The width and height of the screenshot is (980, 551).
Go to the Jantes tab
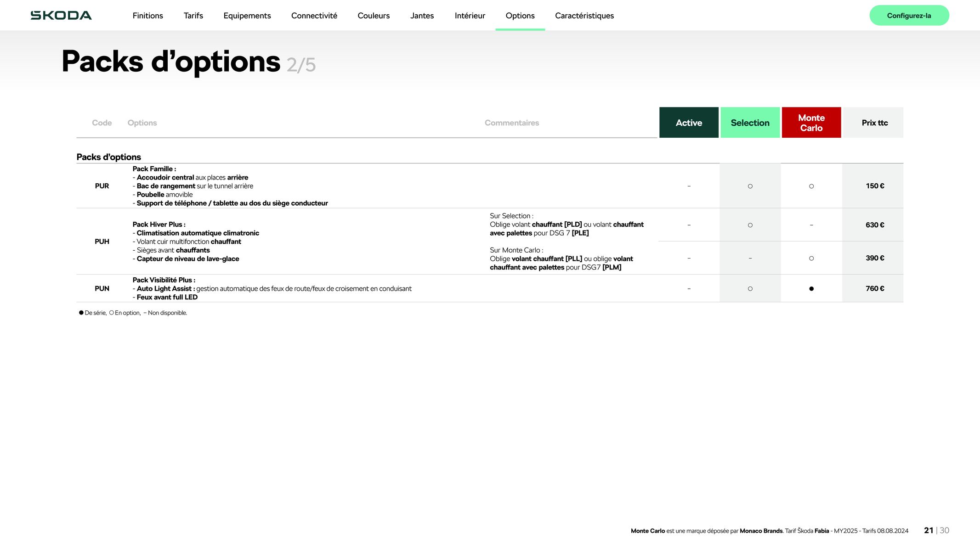pos(422,16)
